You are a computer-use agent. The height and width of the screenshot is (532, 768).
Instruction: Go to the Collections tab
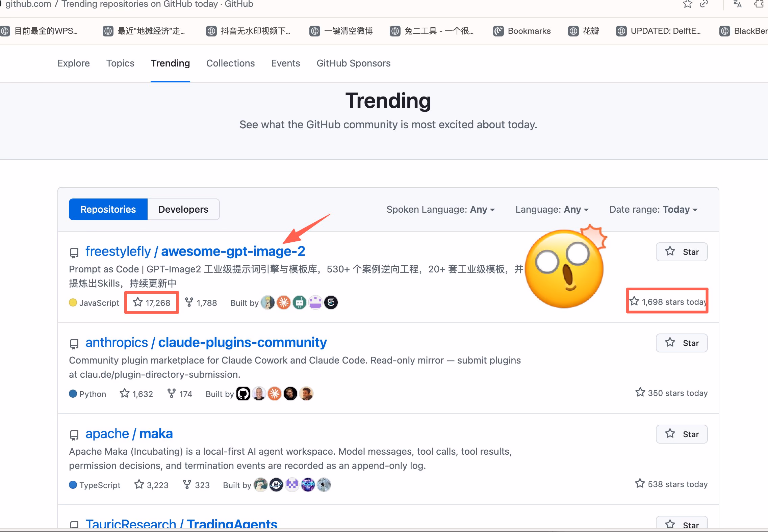click(230, 63)
